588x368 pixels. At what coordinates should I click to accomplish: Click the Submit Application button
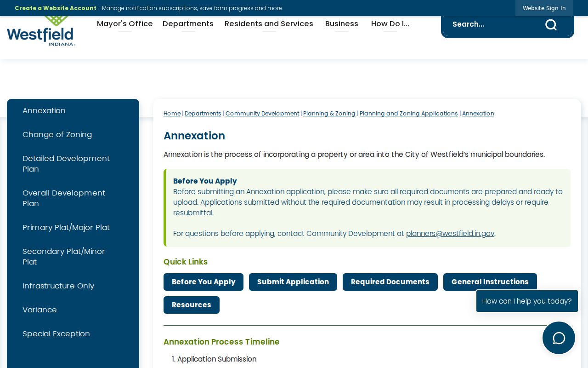[x=293, y=282]
